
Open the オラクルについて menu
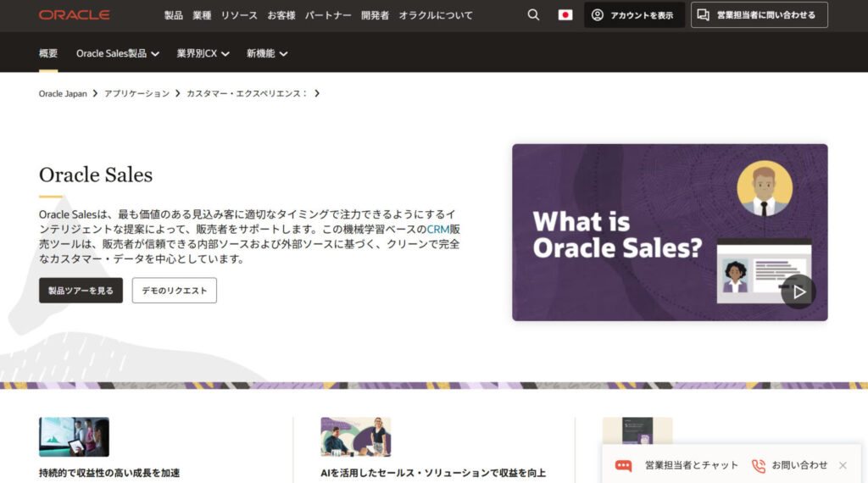click(x=436, y=15)
